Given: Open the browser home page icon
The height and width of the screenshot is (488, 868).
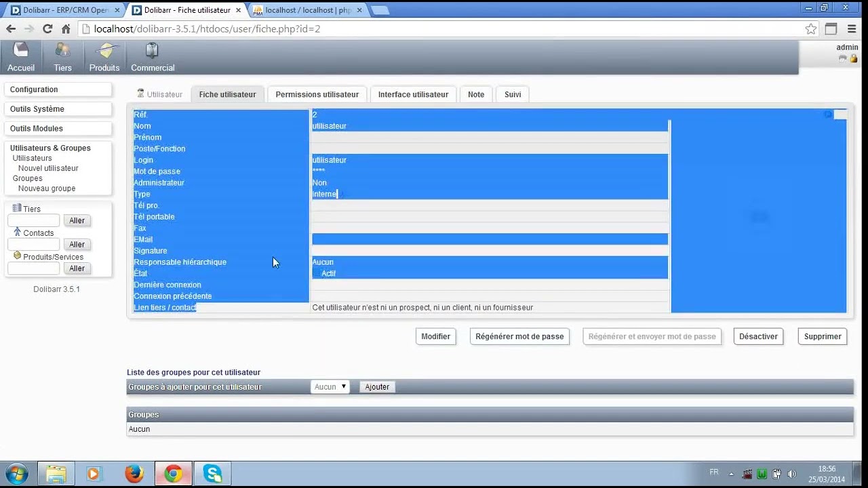Looking at the screenshot, I should coord(66,29).
